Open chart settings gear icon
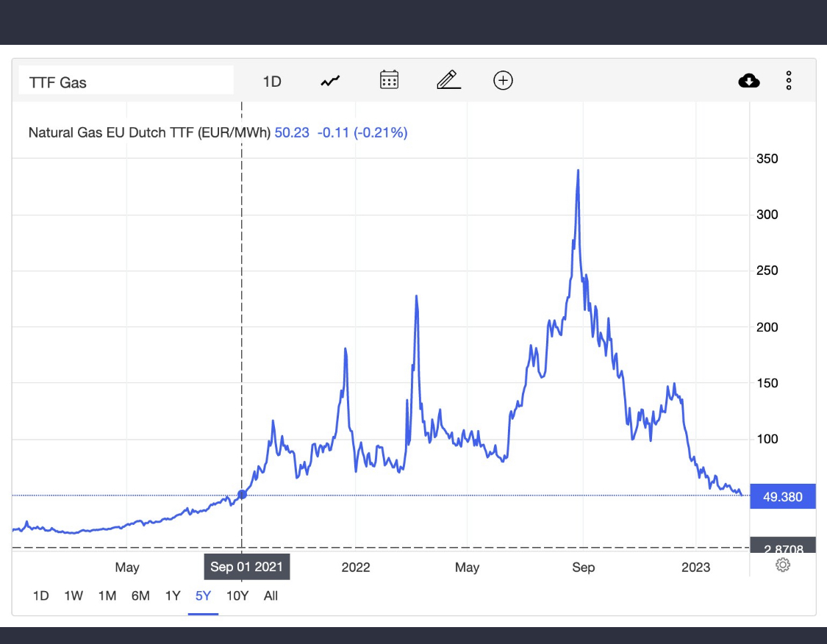Viewport: 827px width, 644px height. (x=783, y=565)
